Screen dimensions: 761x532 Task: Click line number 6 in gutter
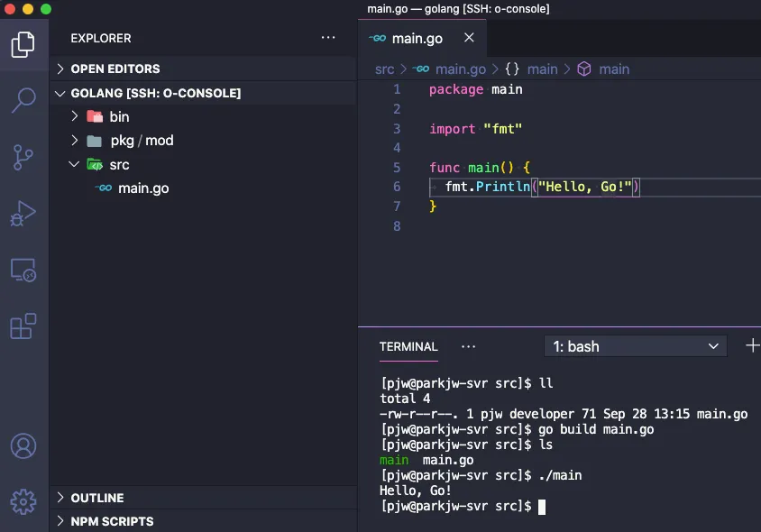(397, 187)
